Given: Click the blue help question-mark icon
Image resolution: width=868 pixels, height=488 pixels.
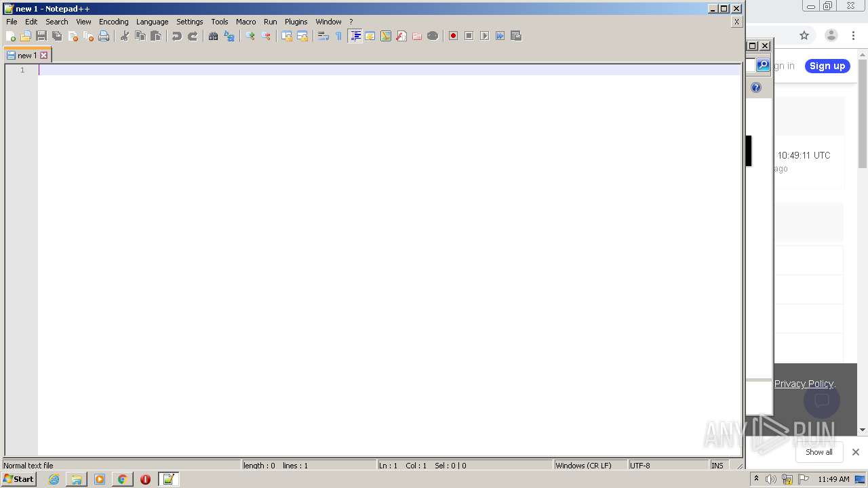Looking at the screenshot, I should (x=756, y=87).
